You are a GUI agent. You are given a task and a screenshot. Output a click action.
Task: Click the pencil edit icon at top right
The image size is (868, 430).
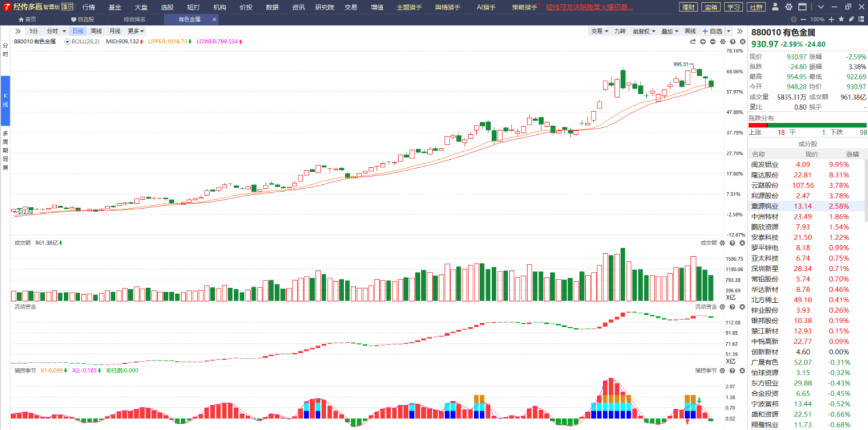pos(851,19)
